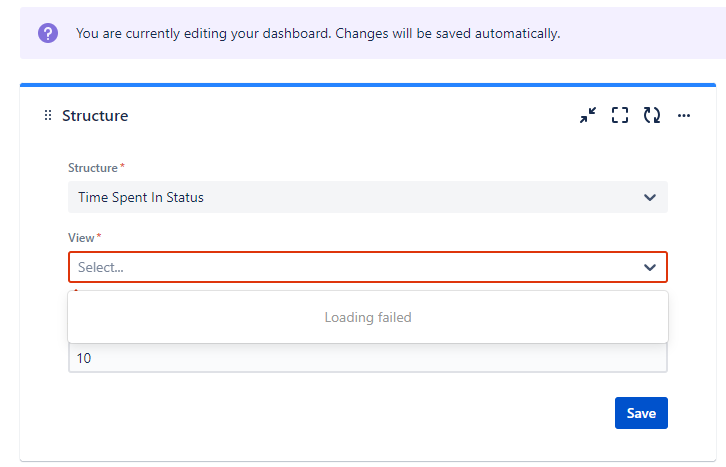This screenshot has width=726, height=467.
Task: Click the purple help question mark icon
Action: click(48, 33)
